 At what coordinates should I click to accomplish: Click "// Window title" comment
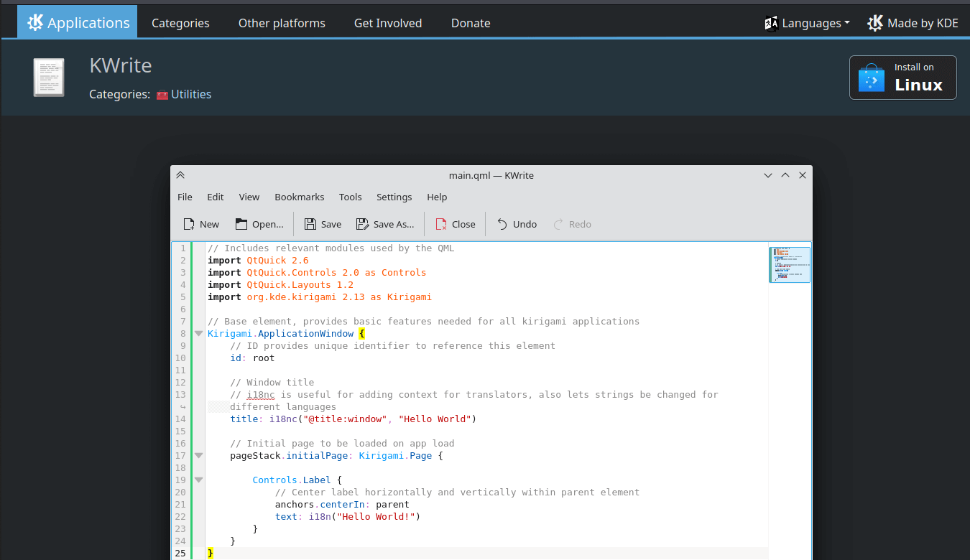(272, 383)
